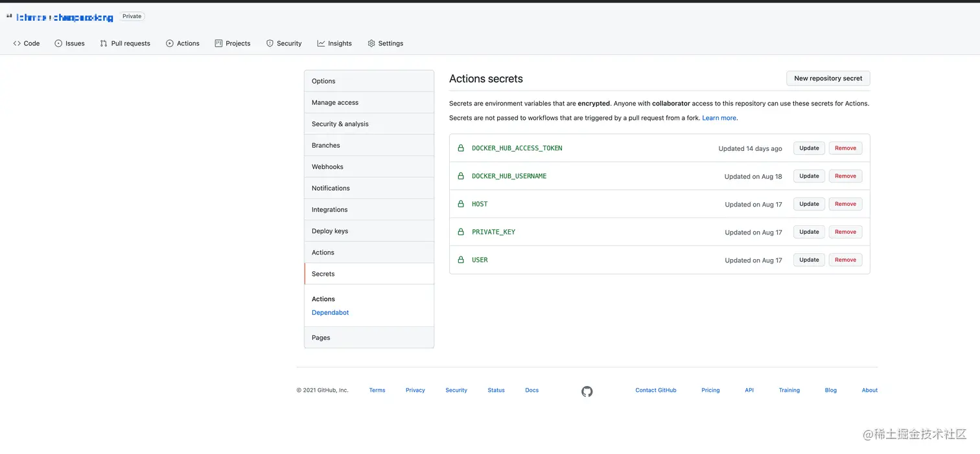Open Docs footer link
The height and width of the screenshot is (454, 980).
point(531,390)
